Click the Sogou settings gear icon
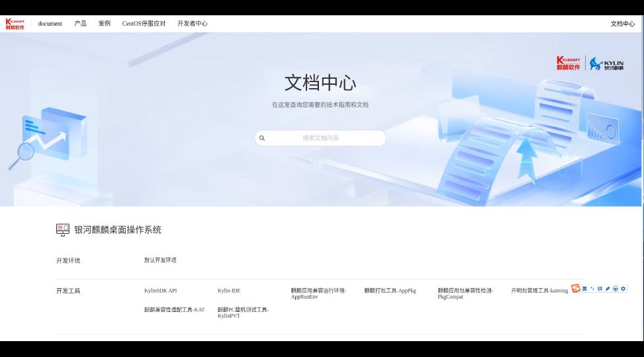The width and height of the screenshot is (644, 357). [623, 289]
